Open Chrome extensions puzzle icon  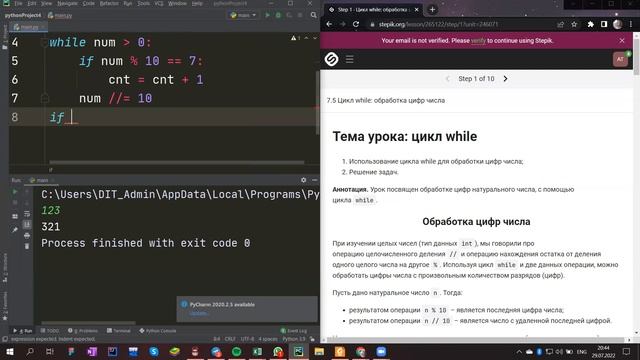(591, 24)
